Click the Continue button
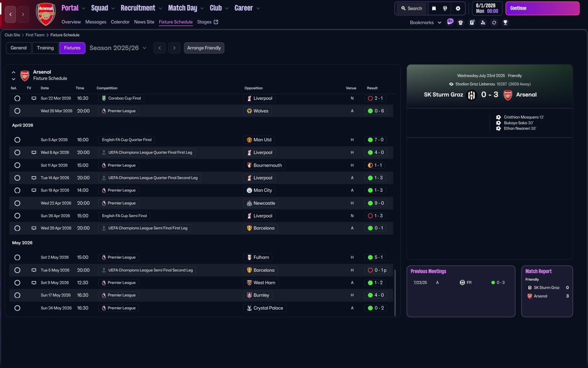Viewport: 588px width, 368px height. [543, 8]
